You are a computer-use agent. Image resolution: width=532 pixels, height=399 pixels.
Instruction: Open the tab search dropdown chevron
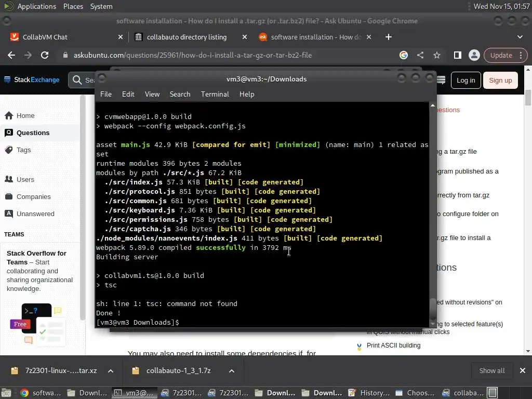pyautogui.click(x=520, y=37)
